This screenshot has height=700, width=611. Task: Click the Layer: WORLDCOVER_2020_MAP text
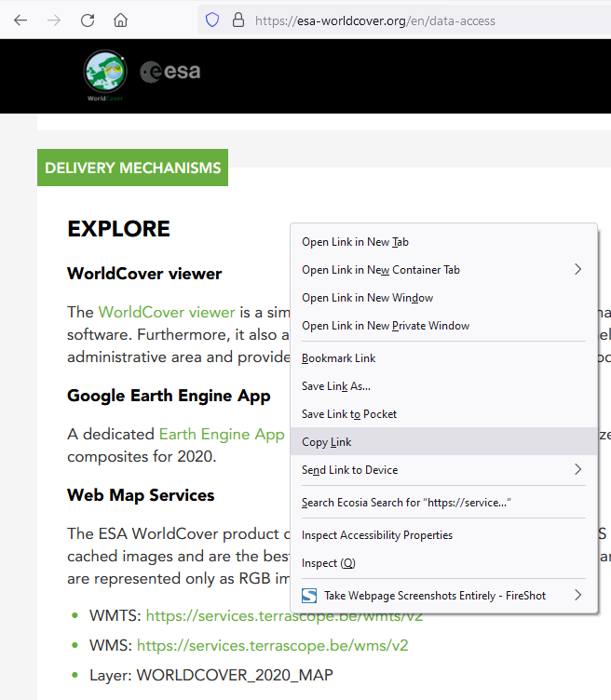pyautogui.click(x=211, y=675)
